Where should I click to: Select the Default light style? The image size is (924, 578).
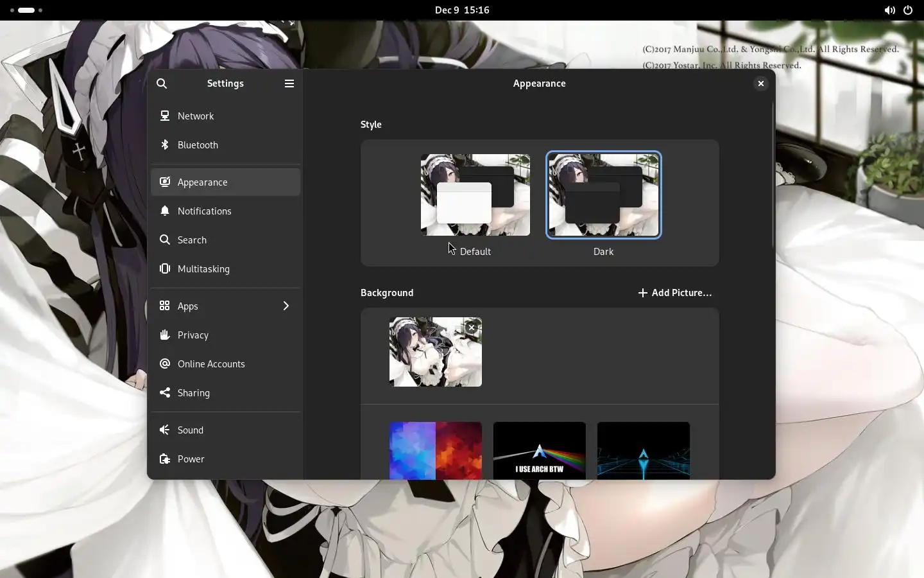click(x=475, y=195)
